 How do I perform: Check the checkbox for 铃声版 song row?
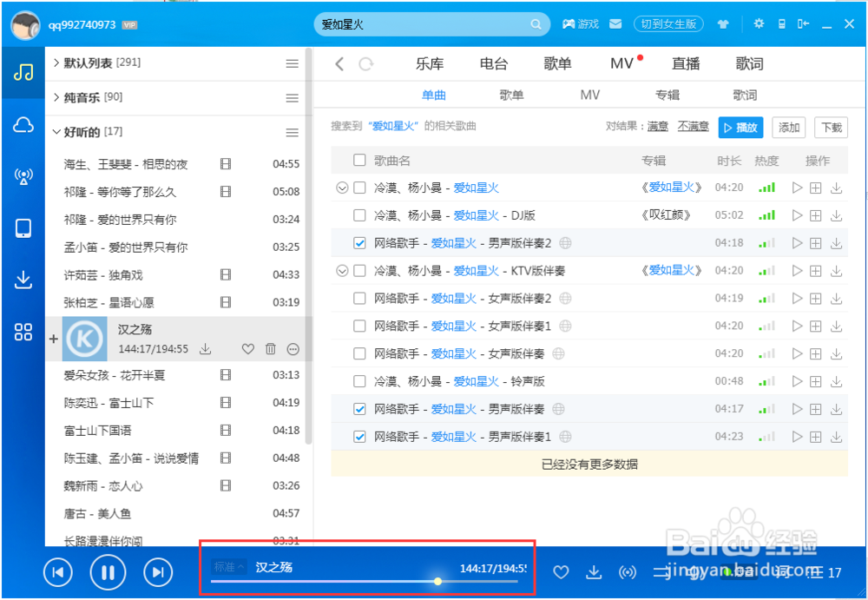click(359, 381)
